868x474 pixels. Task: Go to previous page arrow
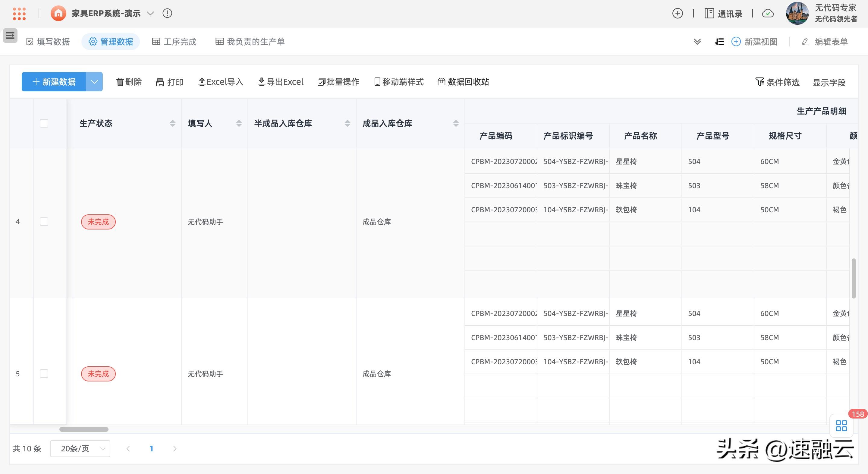click(x=128, y=449)
